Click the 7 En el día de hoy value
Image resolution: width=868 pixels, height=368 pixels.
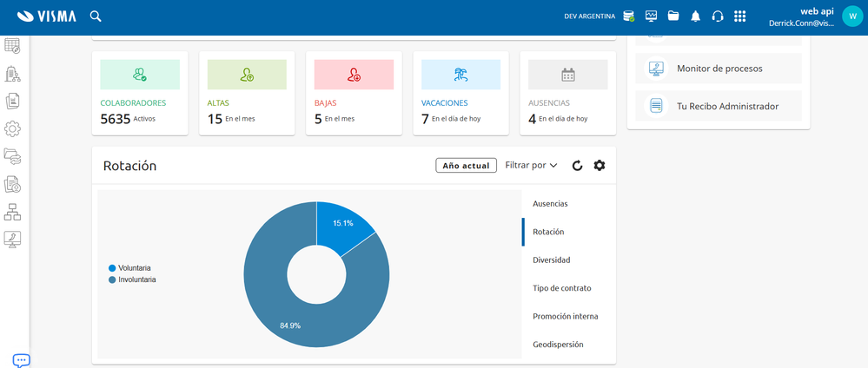click(x=451, y=118)
